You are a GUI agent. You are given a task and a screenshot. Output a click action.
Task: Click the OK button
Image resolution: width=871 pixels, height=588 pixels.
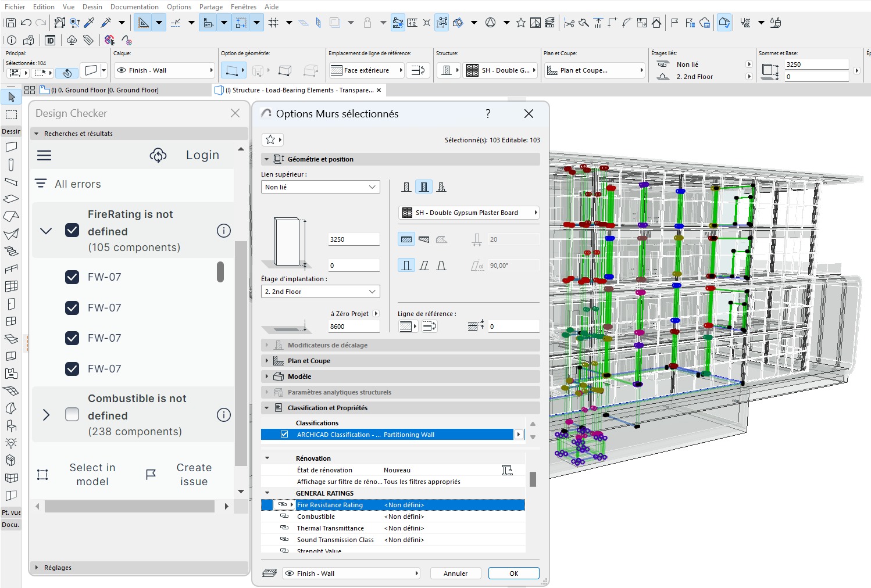(x=513, y=573)
